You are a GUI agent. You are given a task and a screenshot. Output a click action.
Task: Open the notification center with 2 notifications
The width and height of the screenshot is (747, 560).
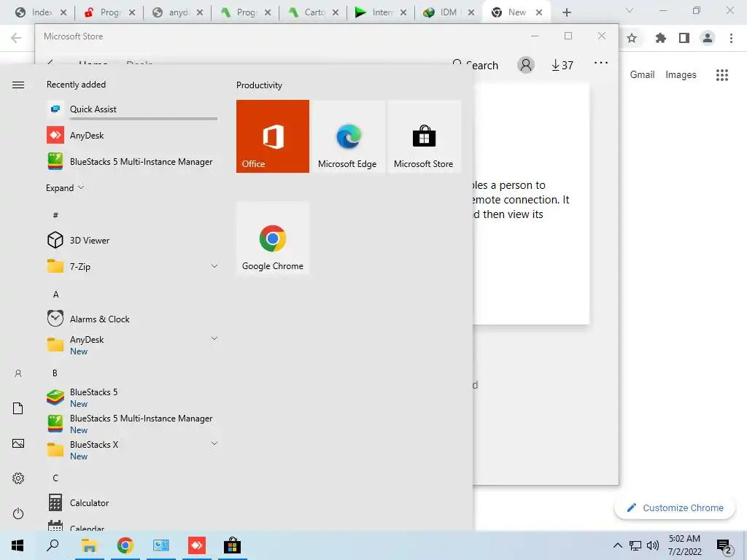pos(724,545)
